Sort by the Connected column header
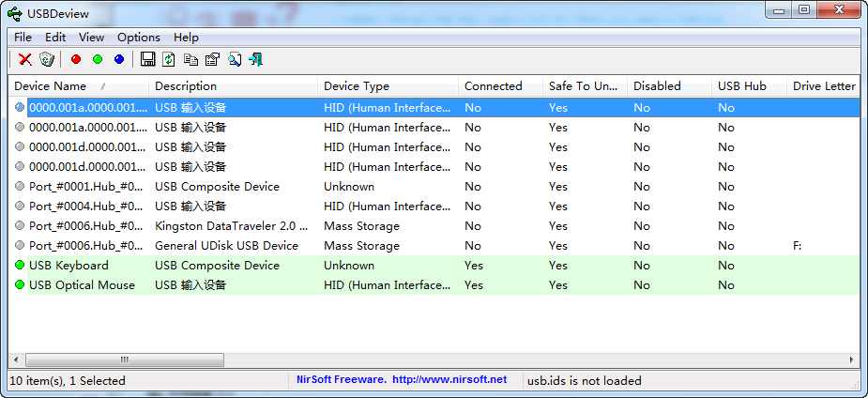Image resolution: width=868 pixels, height=398 pixels. click(x=493, y=86)
